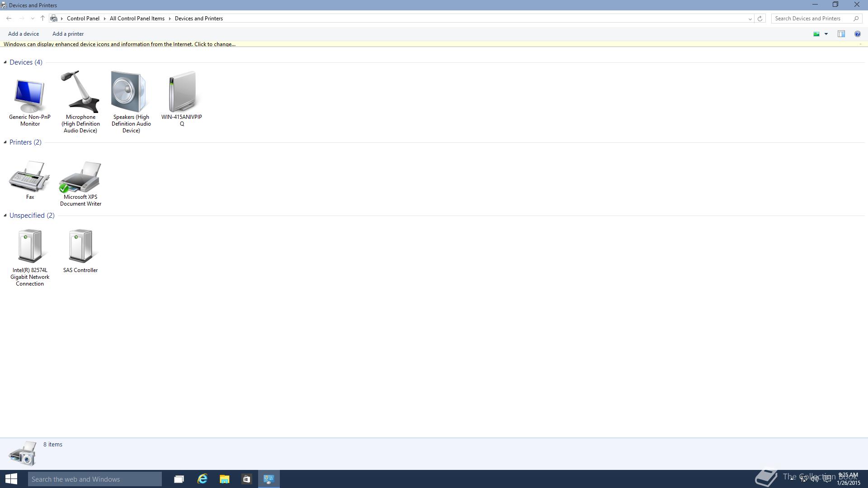Select the Fax printer icon
868x488 pixels.
point(30,177)
